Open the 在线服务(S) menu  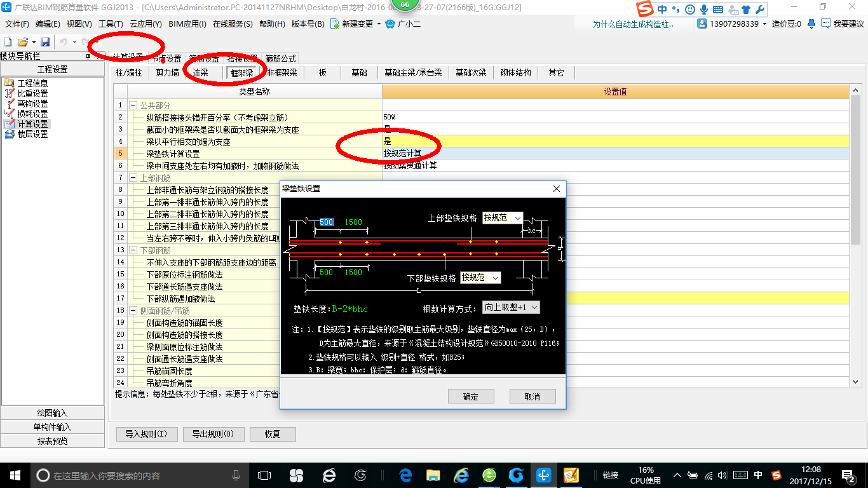[x=233, y=24]
